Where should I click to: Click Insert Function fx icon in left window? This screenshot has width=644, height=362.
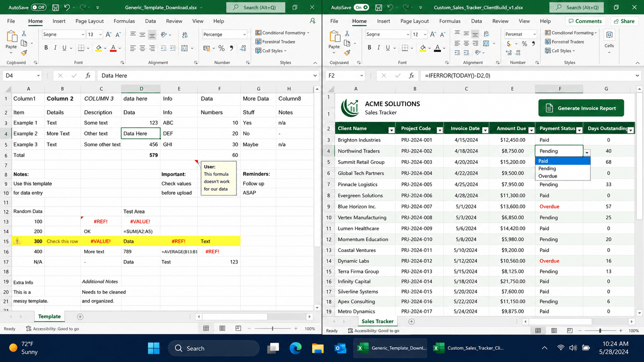pyautogui.click(x=88, y=75)
